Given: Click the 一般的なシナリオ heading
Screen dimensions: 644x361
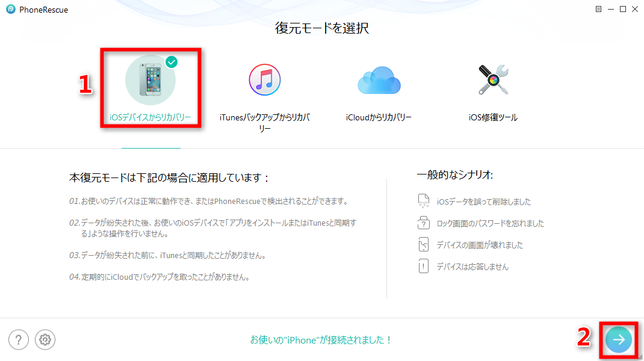Looking at the screenshot, I should click(x=454, y=175).
